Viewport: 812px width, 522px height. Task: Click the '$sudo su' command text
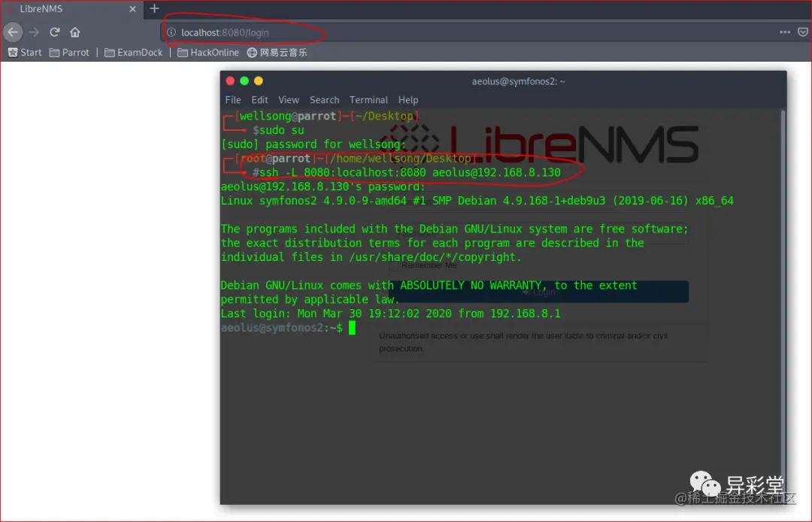tap(278, 130)
